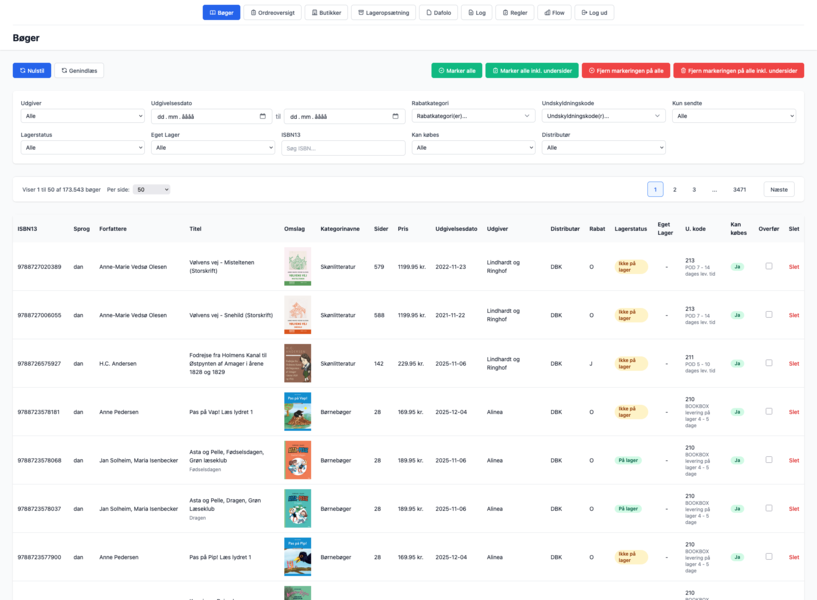Click the ISBN13 search input field
817x600 pixels.
point(343,147)
